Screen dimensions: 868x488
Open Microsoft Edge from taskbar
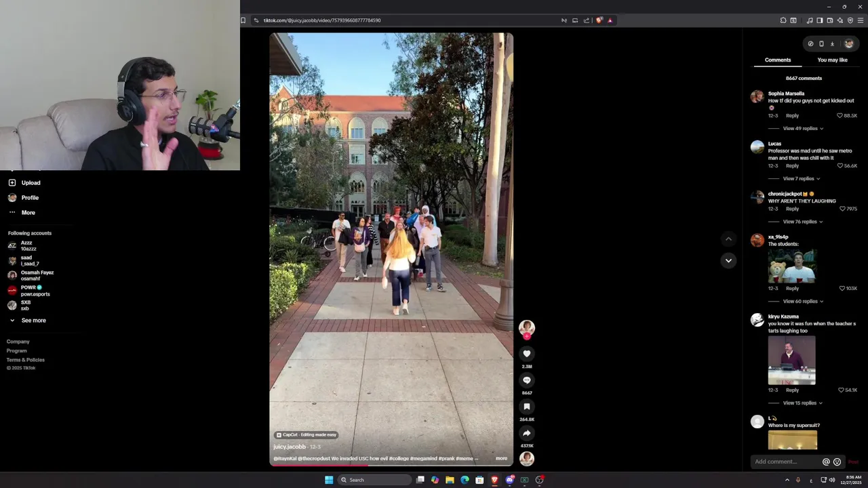(465, 480)
